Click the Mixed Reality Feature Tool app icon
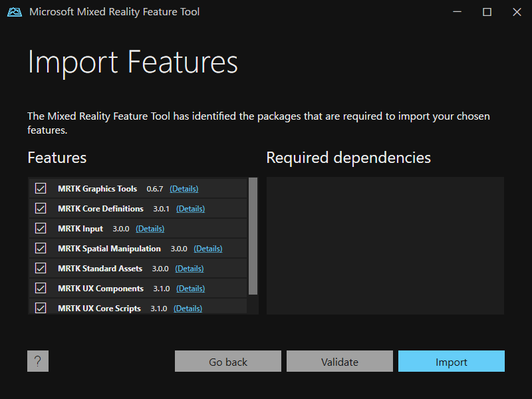Screen dimensions: 532x399 point(15,12)
